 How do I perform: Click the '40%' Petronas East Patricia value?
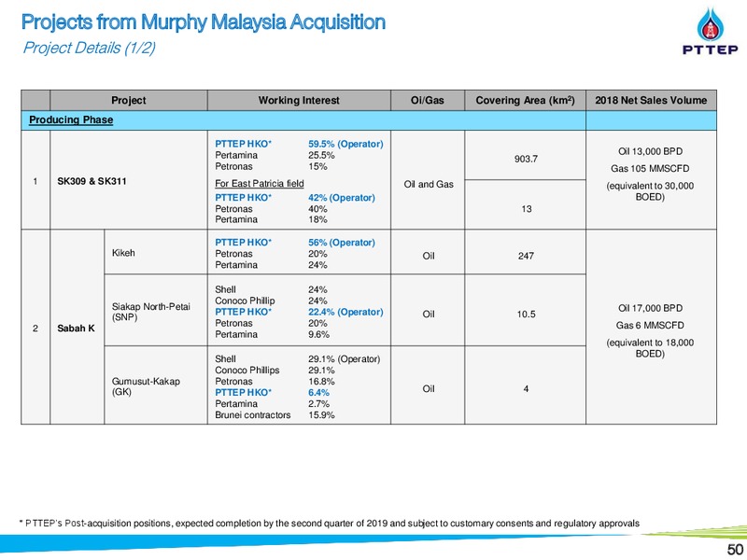(x=317, y=209)
